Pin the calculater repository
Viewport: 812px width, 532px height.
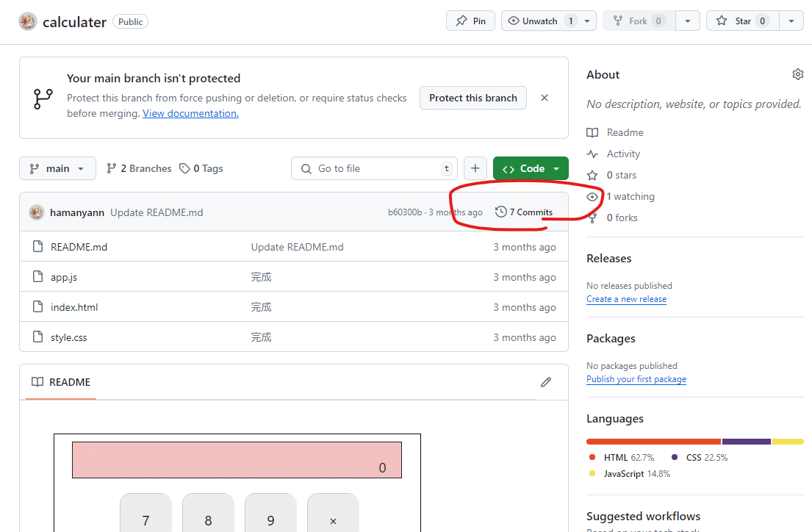tap(470, 21)
